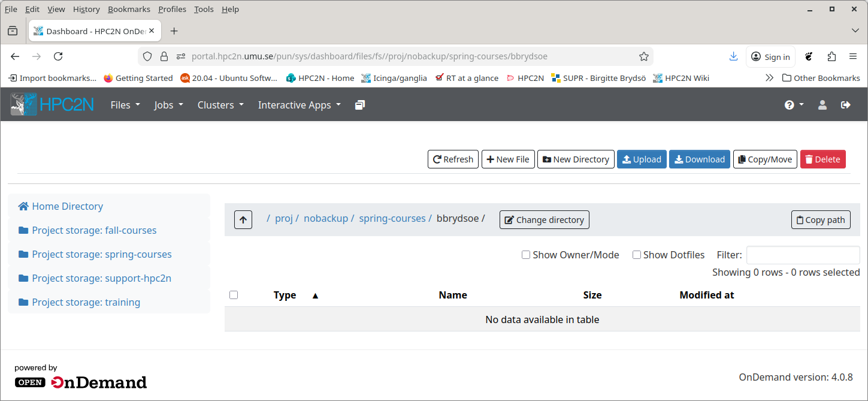Click the All Apps icon beside Interactive Apps
The height and width of the screenshot is (401, 868).
click(x=359, y=104)
